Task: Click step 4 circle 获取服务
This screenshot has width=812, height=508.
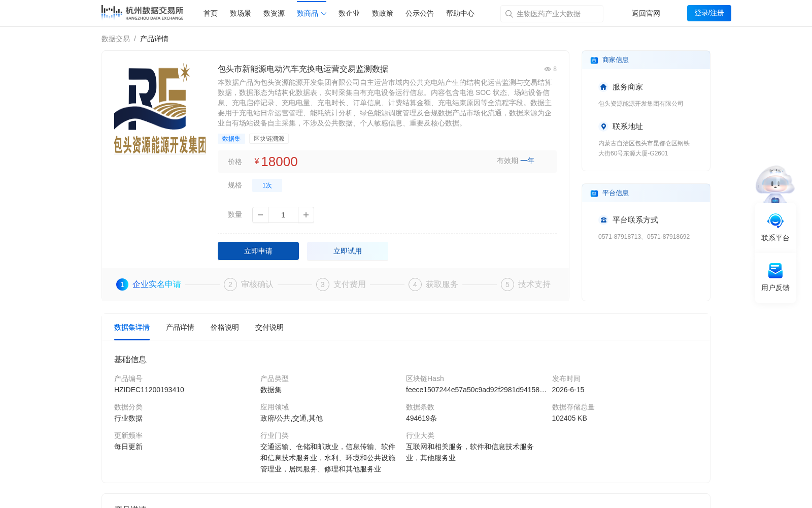Action: click(415, 284)
